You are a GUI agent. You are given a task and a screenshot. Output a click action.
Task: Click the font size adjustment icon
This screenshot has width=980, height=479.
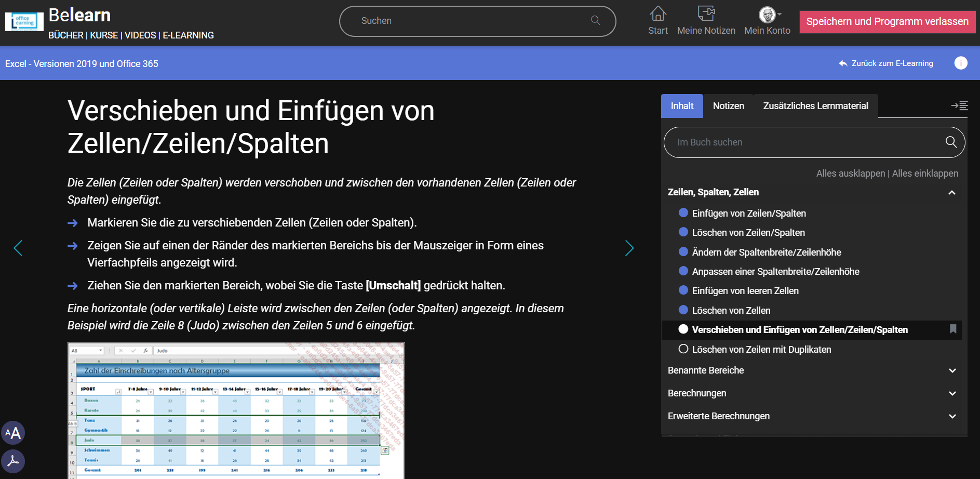tap(13, 433)
